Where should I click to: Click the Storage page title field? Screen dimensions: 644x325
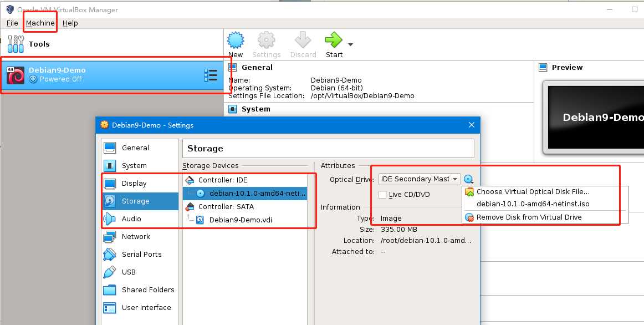coord(329,148)
